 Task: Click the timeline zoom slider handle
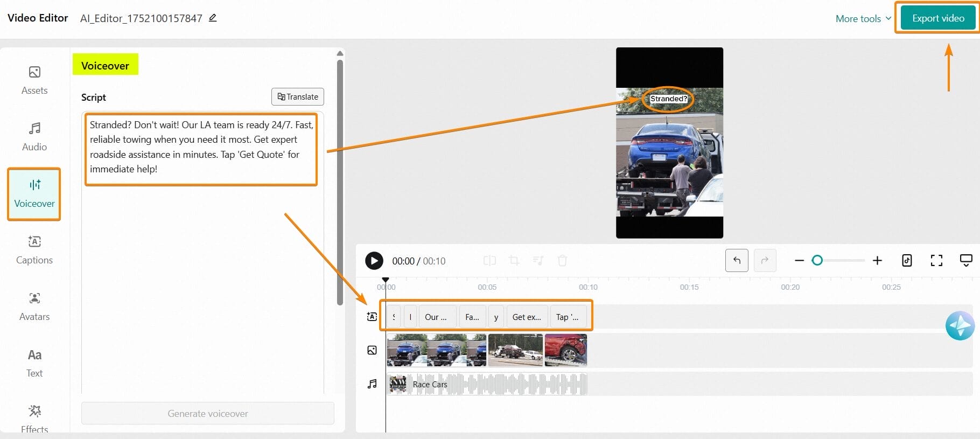(x=817, y=261)
